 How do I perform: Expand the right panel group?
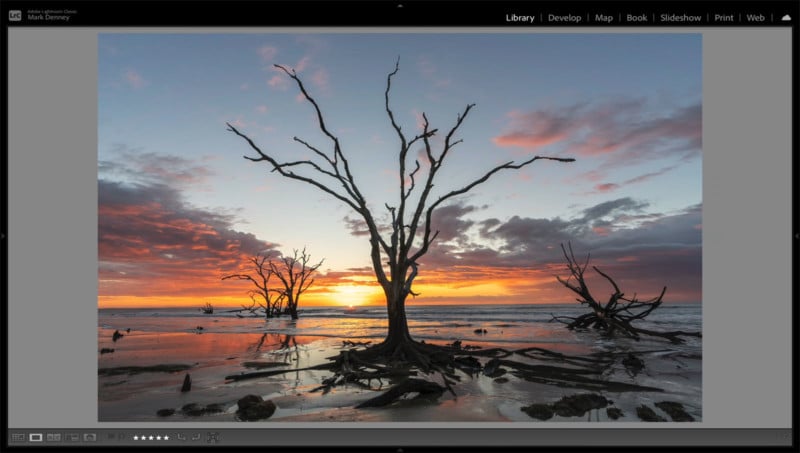(x=796, y=236)
